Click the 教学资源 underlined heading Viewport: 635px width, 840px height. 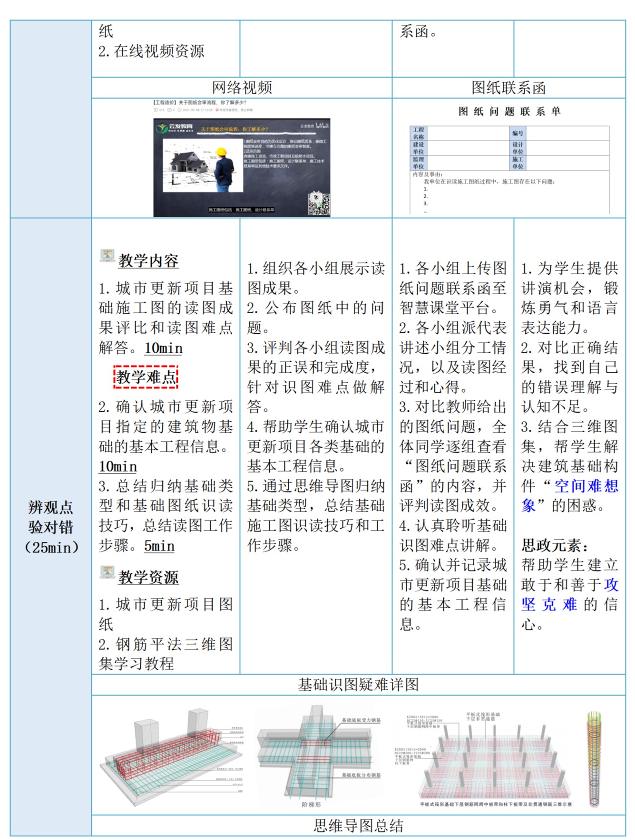148,577
